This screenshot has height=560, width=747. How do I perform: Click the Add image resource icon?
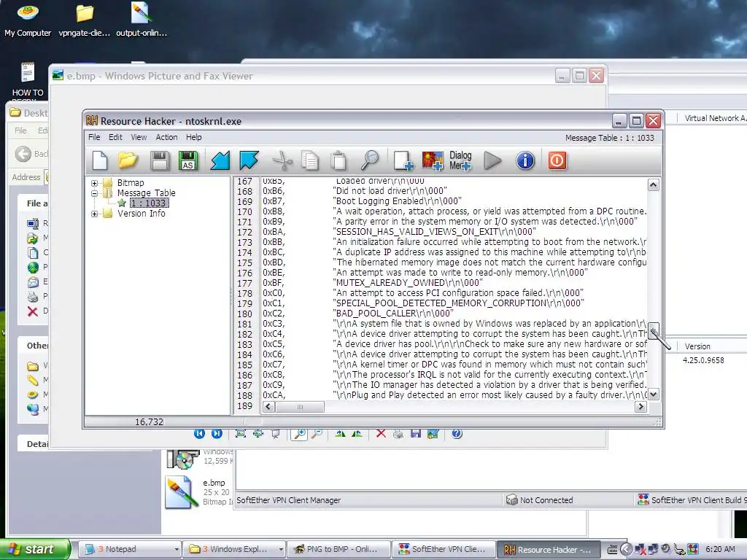coord(433,160)
